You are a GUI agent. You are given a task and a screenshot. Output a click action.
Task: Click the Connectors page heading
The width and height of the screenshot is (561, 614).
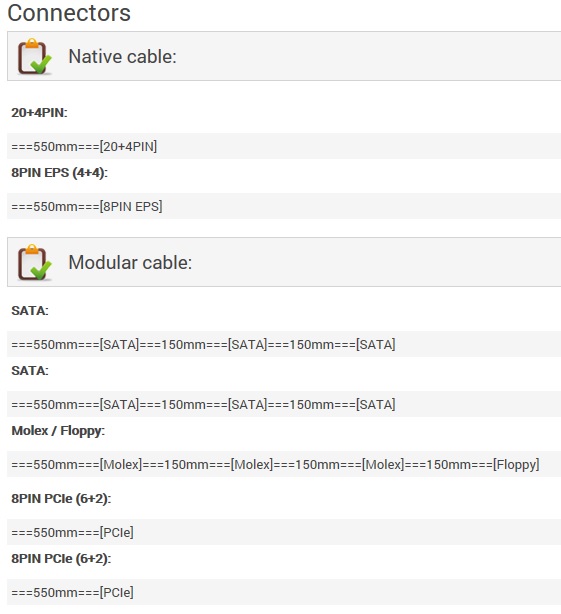coord(69,13)
